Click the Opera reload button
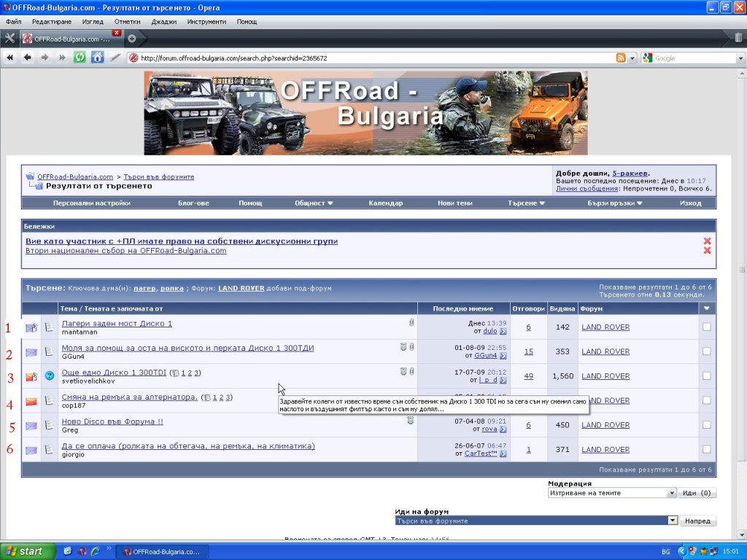 point(80,58)
